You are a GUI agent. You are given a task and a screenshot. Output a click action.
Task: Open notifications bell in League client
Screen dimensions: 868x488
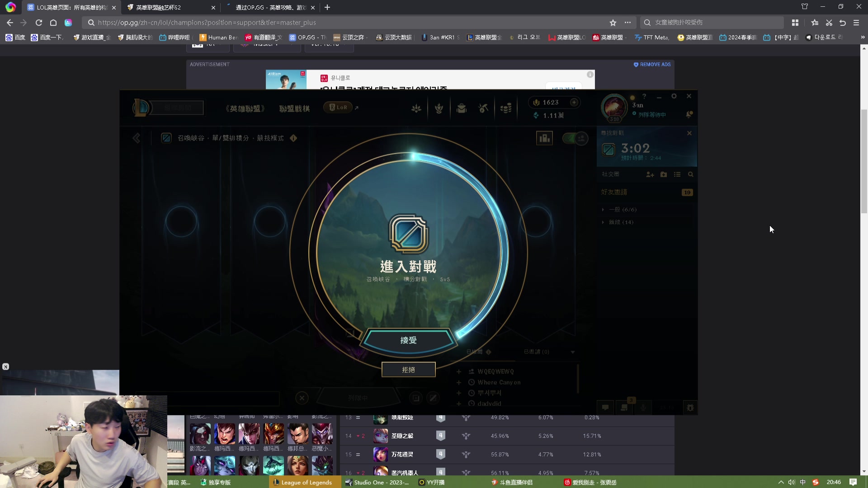coord(689,114)
